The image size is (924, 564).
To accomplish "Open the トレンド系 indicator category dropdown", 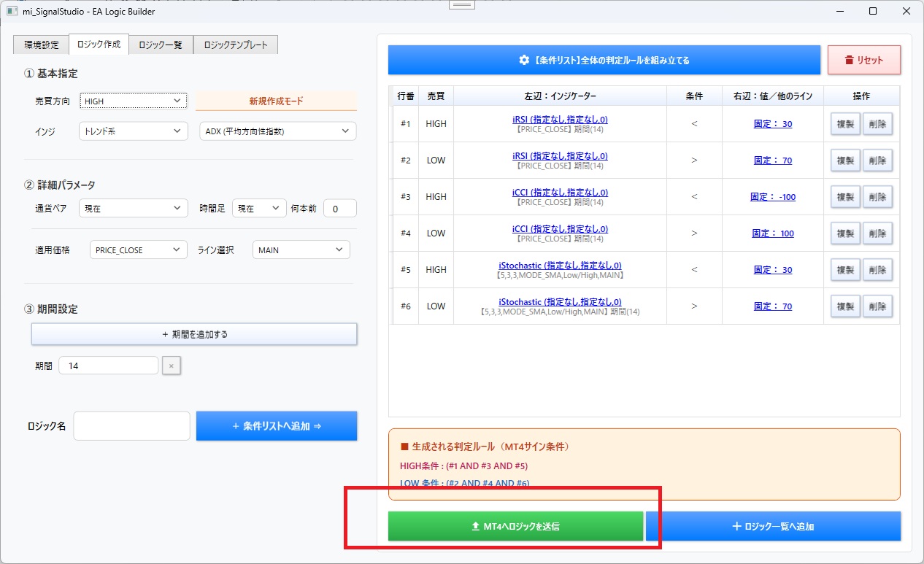I will (x=133, y=131).
